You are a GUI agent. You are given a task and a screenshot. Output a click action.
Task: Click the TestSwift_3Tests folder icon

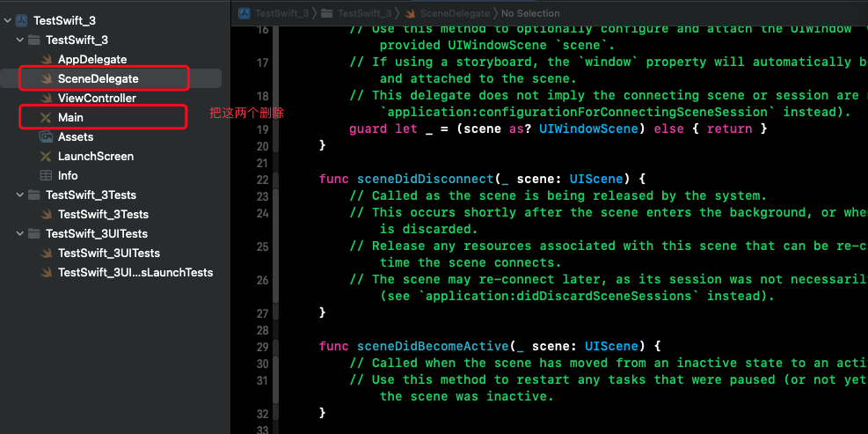34,195
